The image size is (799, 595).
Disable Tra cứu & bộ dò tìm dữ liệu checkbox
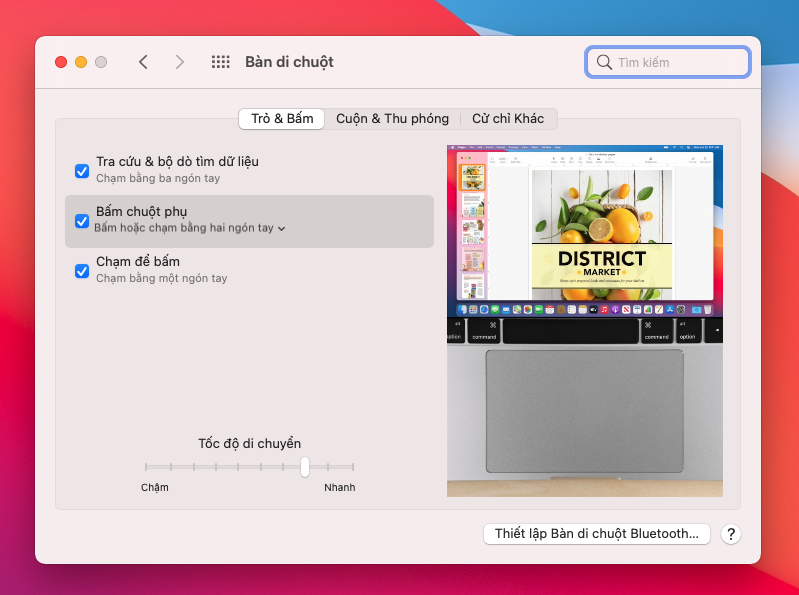[82, 171]
